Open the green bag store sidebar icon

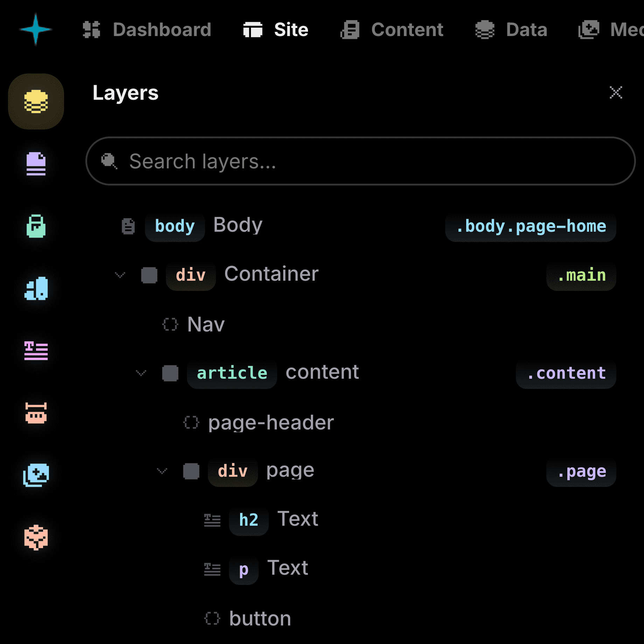coord(36,226)
